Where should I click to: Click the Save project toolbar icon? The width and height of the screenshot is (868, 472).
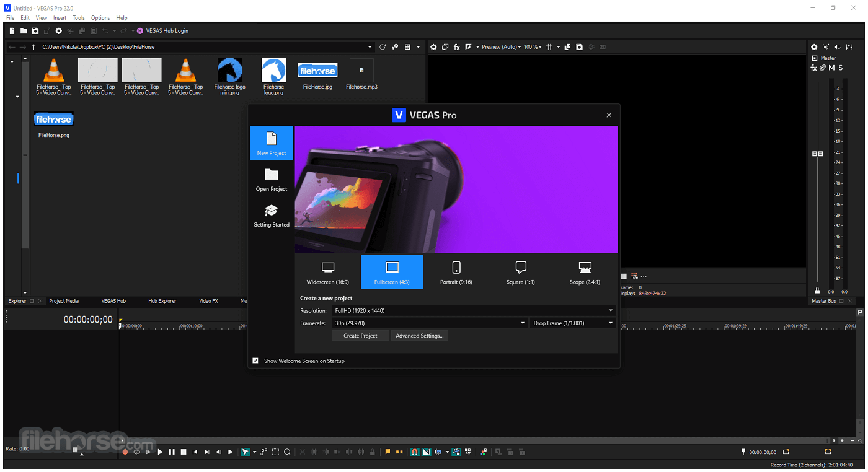(35, 31)
